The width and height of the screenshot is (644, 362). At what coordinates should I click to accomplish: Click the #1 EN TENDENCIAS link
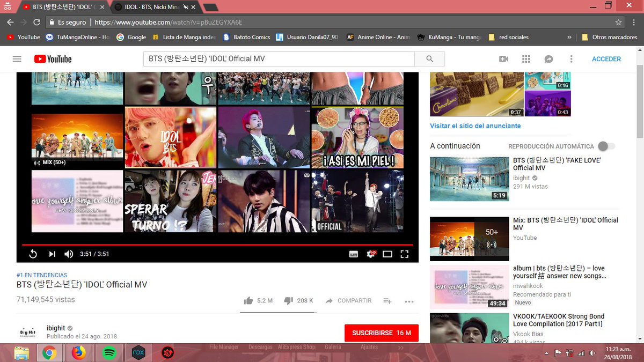pos(42,275)
